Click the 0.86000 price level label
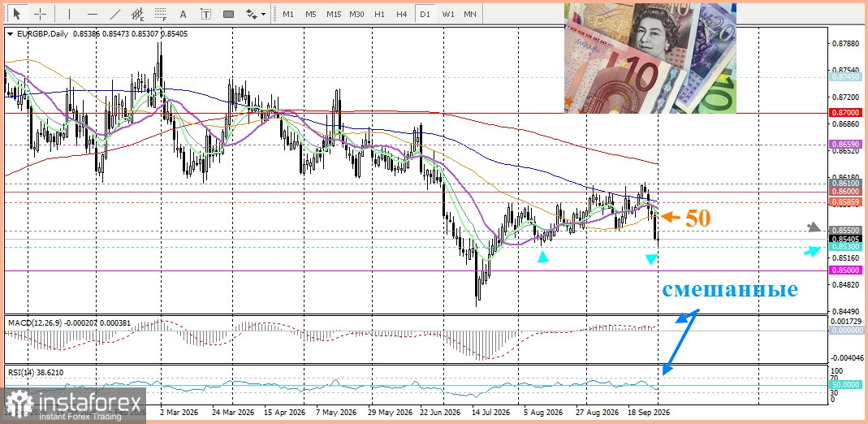 [846, 191]
